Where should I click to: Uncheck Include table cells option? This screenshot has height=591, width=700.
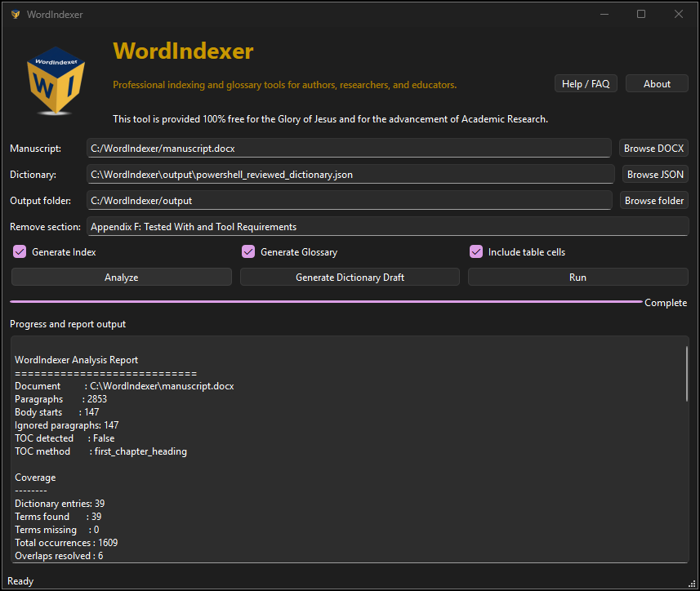pos(476,252)
